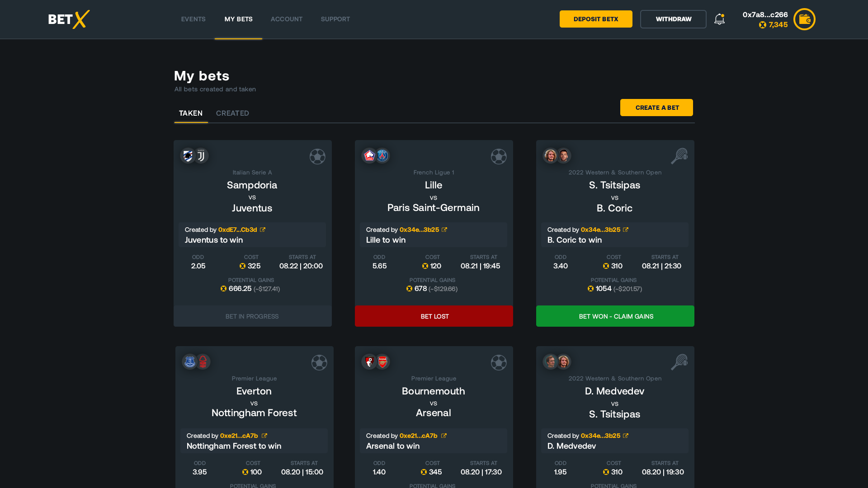Click soccer ball icon on Bournemouth card
Image resolution: width=868 pixels, height=488 pixels.
(499, 363)
